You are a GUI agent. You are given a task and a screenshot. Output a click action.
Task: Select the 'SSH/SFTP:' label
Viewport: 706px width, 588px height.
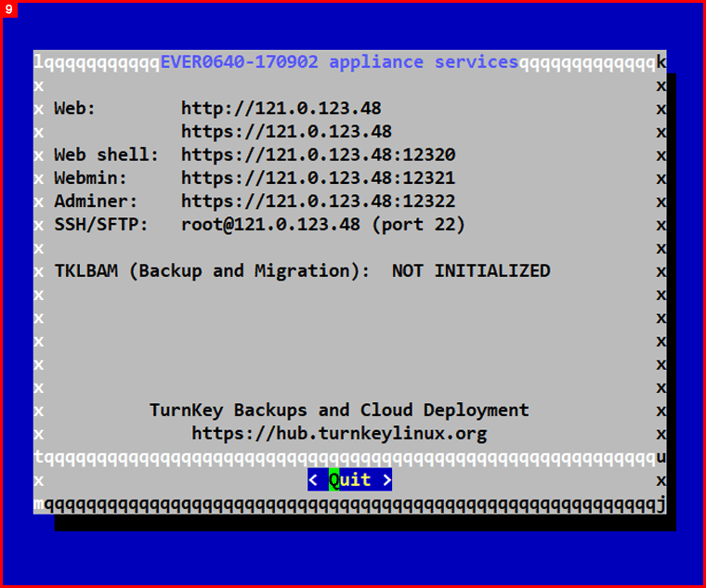click(x=101, y=225)
